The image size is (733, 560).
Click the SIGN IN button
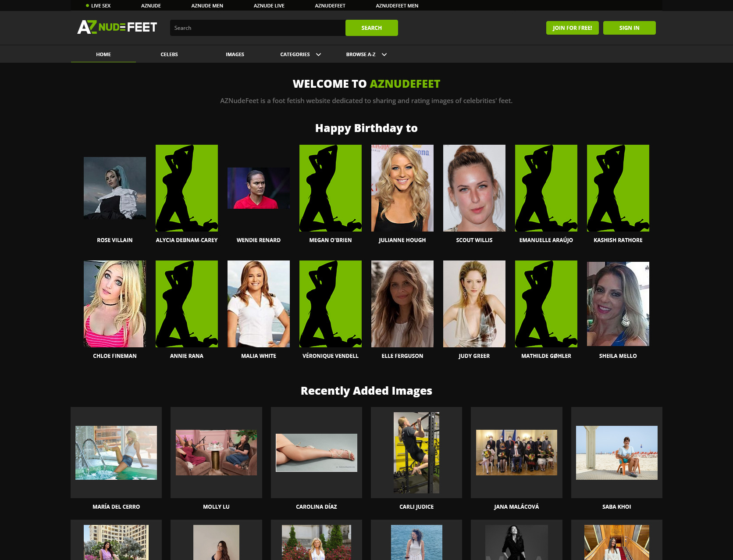[x=629, y=28]
